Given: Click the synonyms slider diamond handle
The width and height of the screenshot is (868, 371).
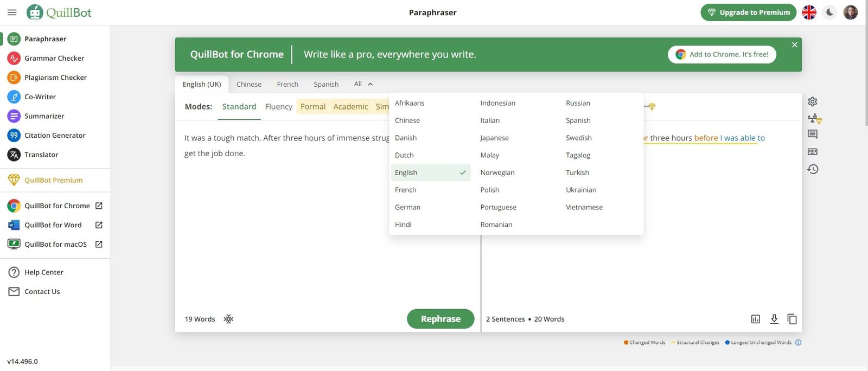Looking at the screenshot, I should pos(652,107).
